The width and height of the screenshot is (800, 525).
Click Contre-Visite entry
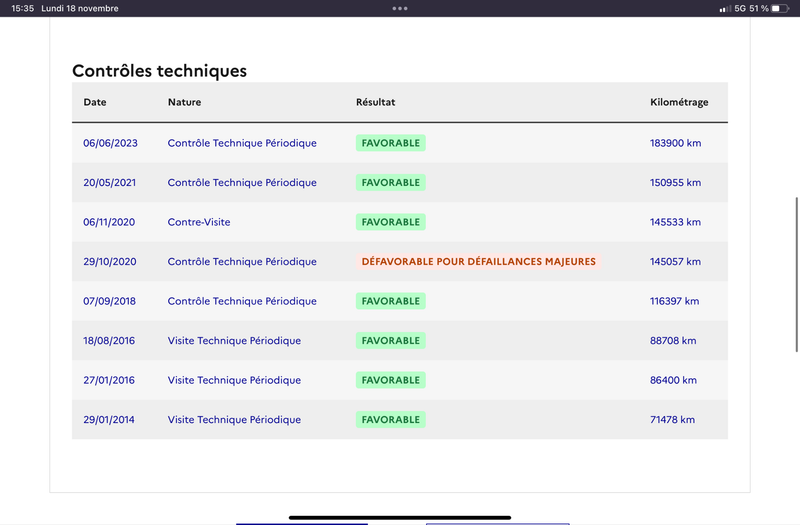pos(199,222)
